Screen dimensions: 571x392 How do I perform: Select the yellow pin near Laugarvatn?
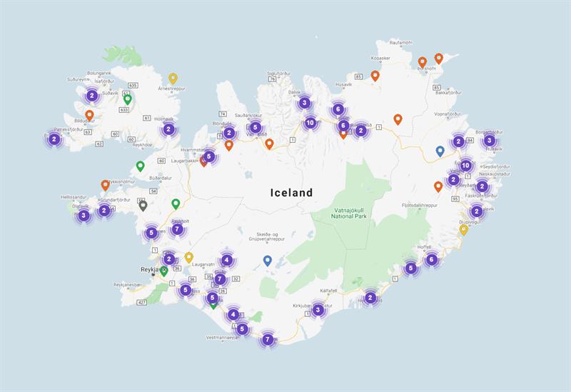point(189,257)
